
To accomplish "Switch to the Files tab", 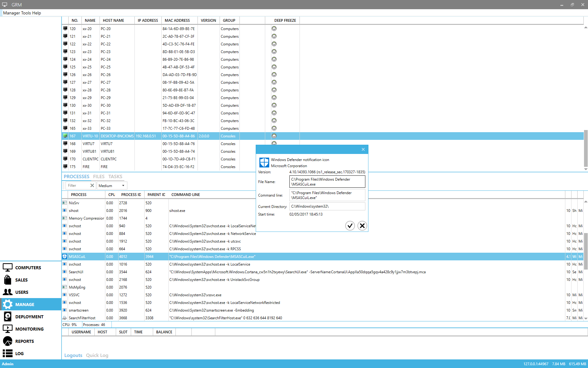I will (99, 177).
